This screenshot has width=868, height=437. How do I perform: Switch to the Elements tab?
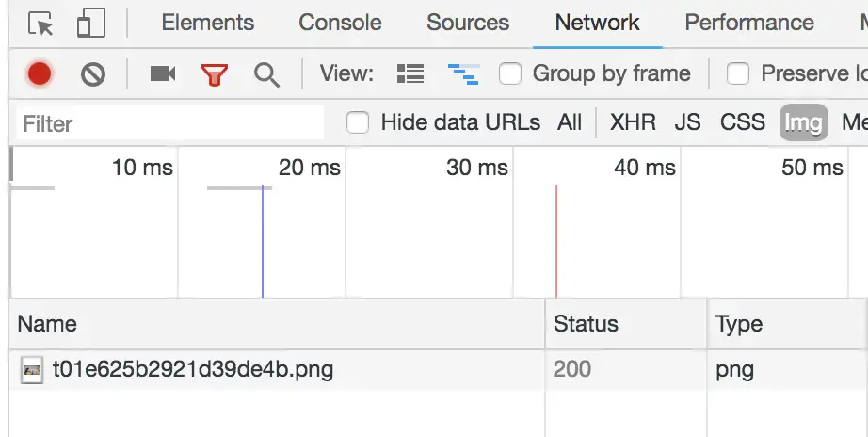[x=208, y=23]
